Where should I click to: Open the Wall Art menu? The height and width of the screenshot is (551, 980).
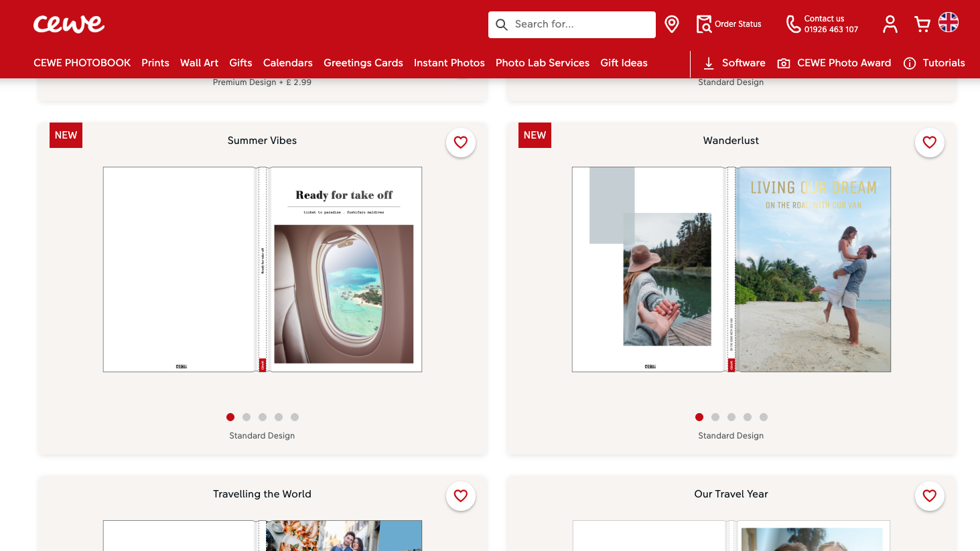pyautogui.click(x=199, y=63)
